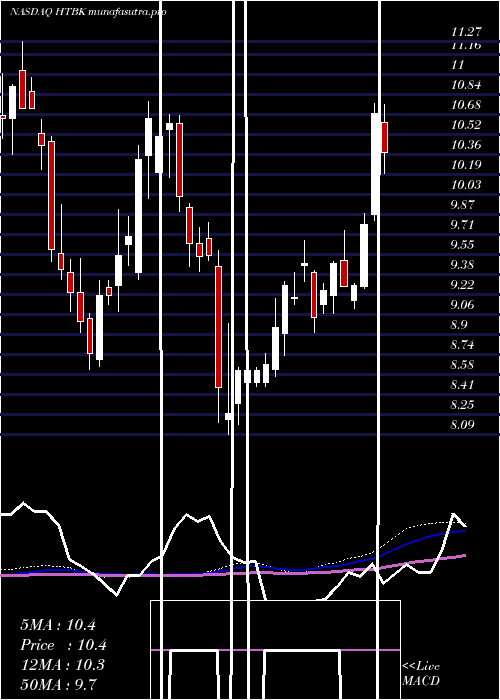Click the 8.9 price axis label
The width and height of the screenshot is (500, 700).
click(459, 325)
